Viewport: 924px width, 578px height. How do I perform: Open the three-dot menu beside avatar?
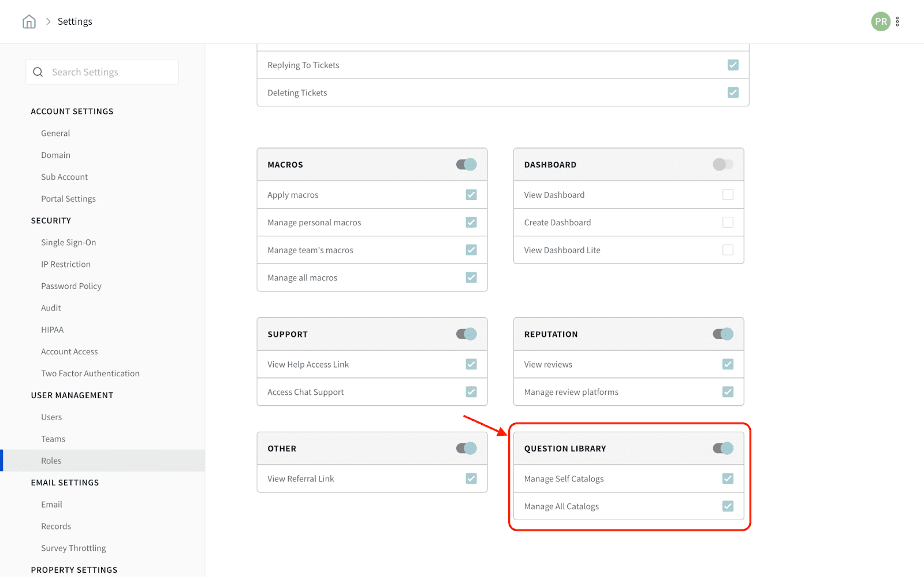point(897,22)
